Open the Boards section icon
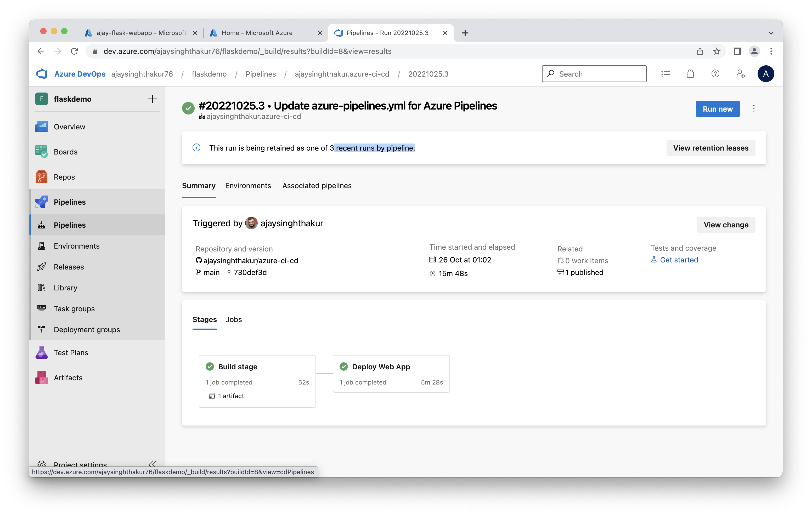812x516 pixels. pyautogui.click(x=42, y=152)
